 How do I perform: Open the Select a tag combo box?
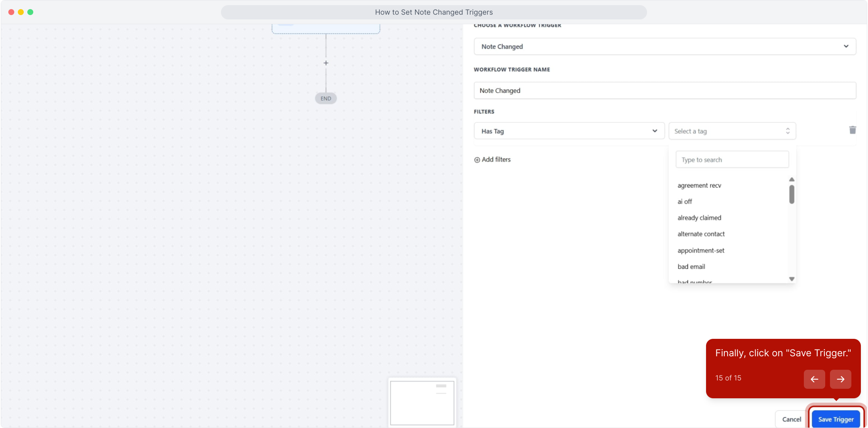732,131
